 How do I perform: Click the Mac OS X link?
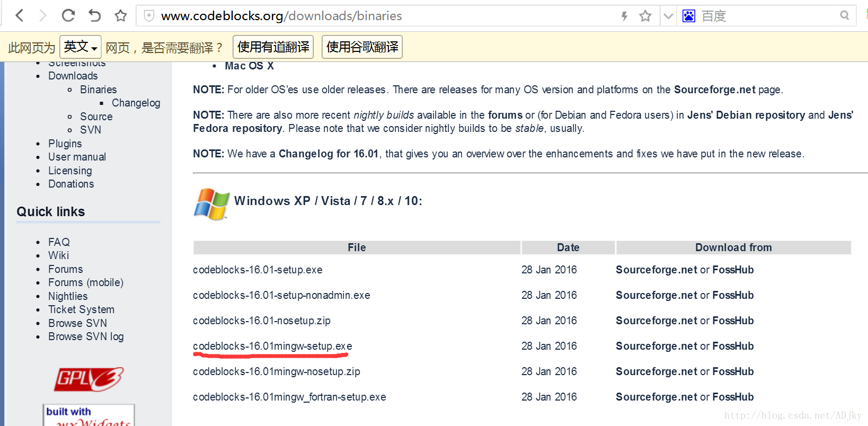tap(250, 66)
